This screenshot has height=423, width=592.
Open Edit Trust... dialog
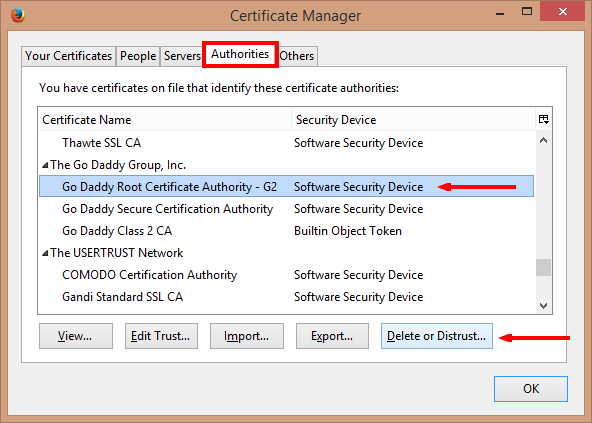point(161,336)
